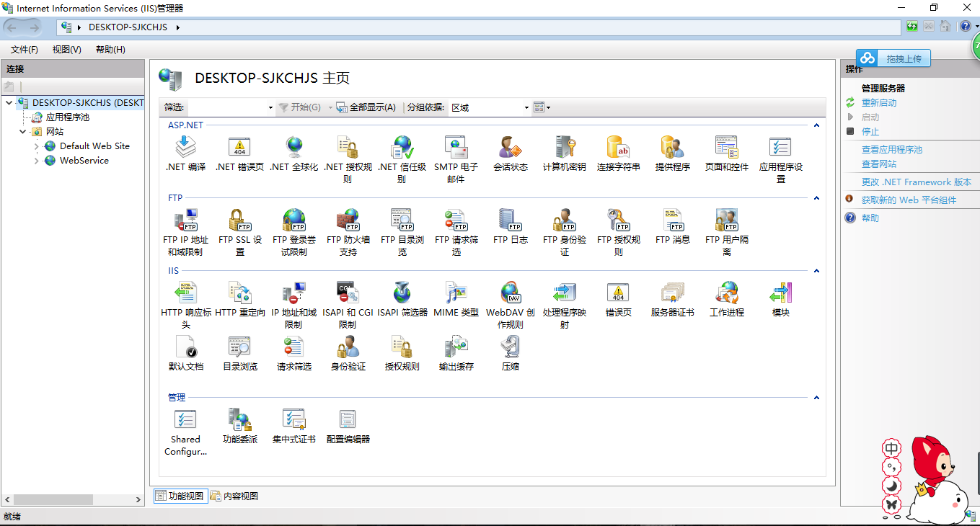Select 应用程序池 in connections tree
The image size is (980, 526).
coord(68,117)
